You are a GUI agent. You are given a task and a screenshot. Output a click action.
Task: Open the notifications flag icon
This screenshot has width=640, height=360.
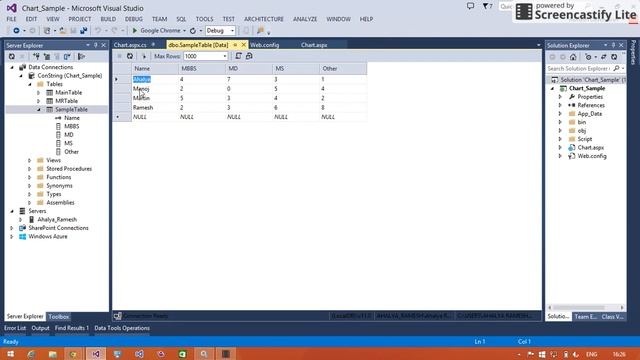tap(487, 6)
